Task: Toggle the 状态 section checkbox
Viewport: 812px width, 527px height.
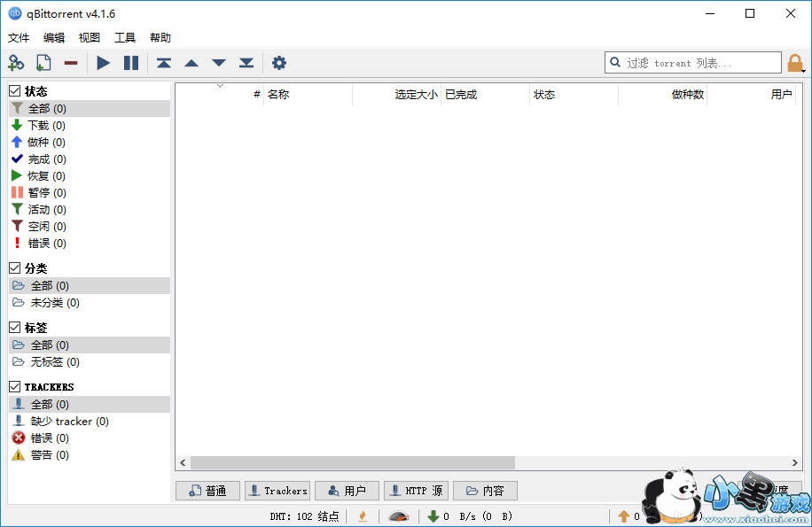Action: (14, 91)
